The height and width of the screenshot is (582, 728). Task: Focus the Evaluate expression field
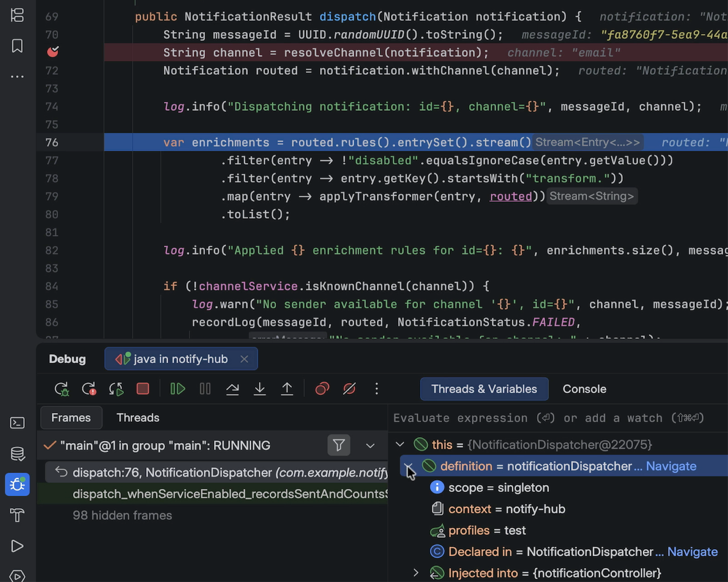[x=558, y=418]
